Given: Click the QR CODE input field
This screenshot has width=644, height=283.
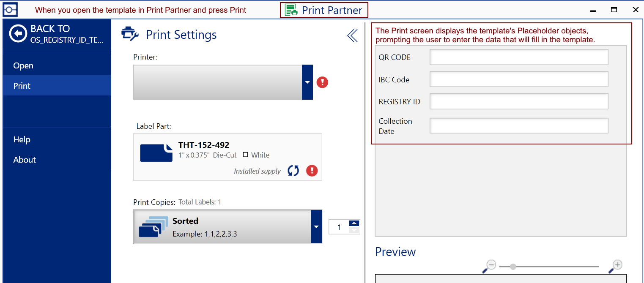Looking at the screenshot, I should pos(519,57).
